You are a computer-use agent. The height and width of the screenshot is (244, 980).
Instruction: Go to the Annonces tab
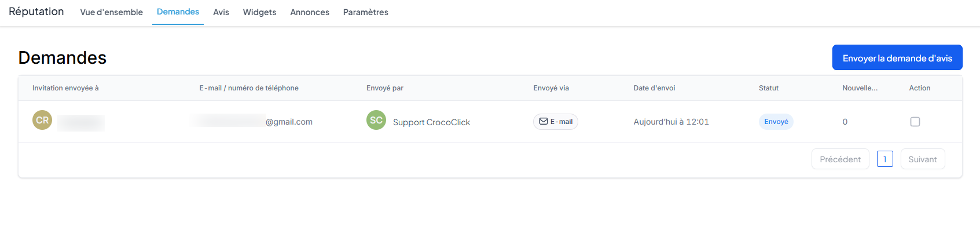tap(310, 12)
